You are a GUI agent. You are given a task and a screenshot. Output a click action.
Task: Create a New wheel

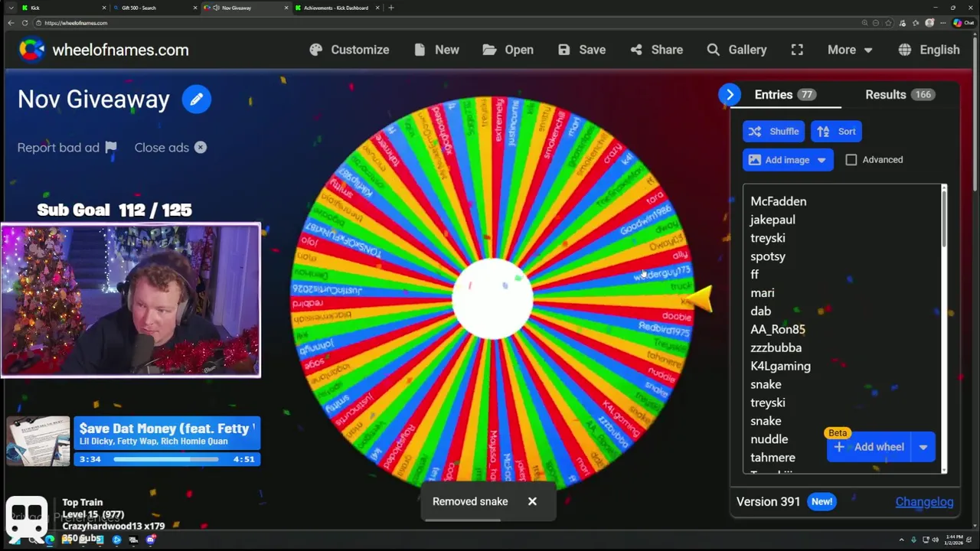pyautogui.click(x=436, y=50)
